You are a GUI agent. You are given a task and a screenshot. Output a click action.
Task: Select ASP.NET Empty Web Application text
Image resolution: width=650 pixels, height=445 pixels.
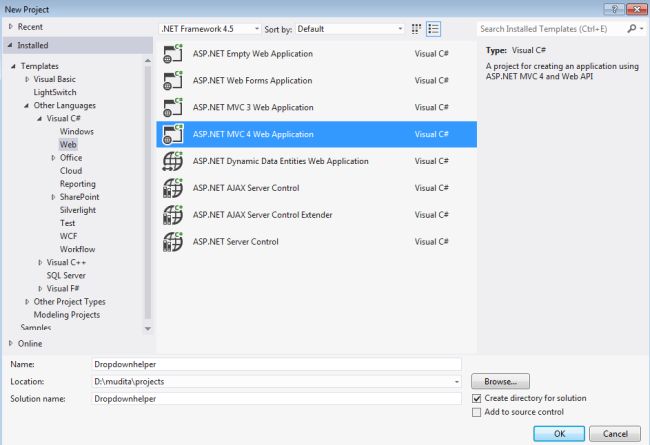coord(252,53)
